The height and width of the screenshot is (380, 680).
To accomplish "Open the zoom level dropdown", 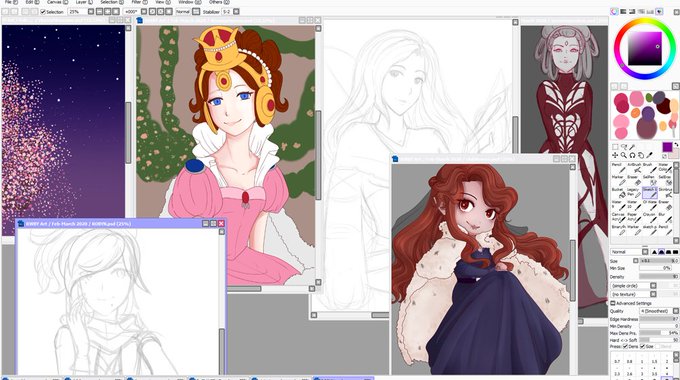I will coord(91,12).
